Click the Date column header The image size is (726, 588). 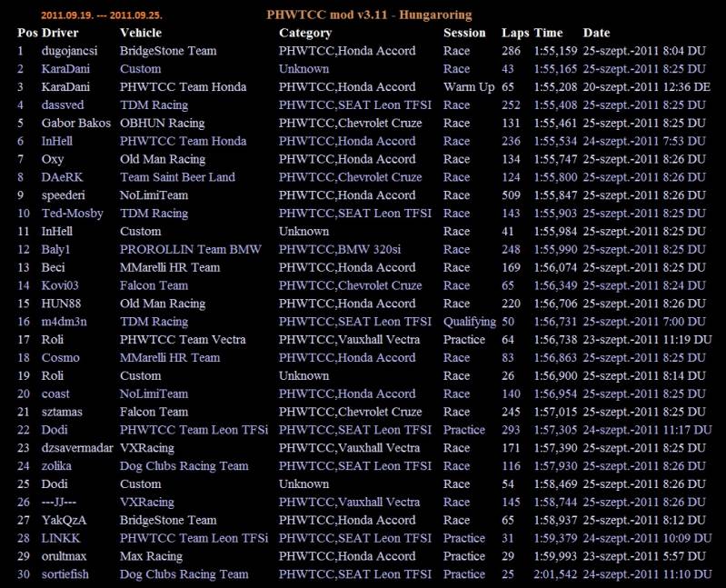tap(596, 33)
